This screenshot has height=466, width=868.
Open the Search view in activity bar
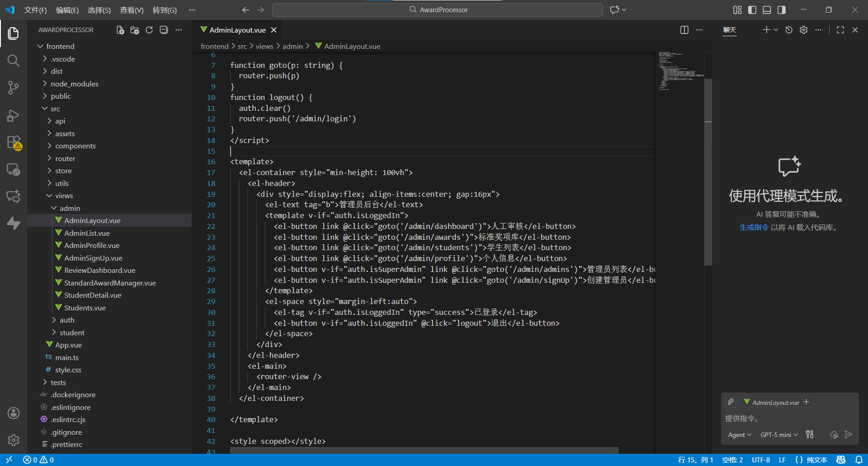point(14,60)
